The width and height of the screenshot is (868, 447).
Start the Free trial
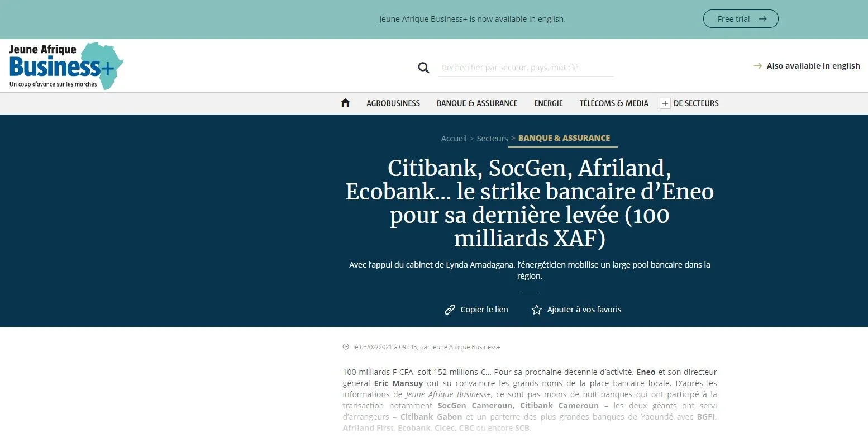point(740,19)
